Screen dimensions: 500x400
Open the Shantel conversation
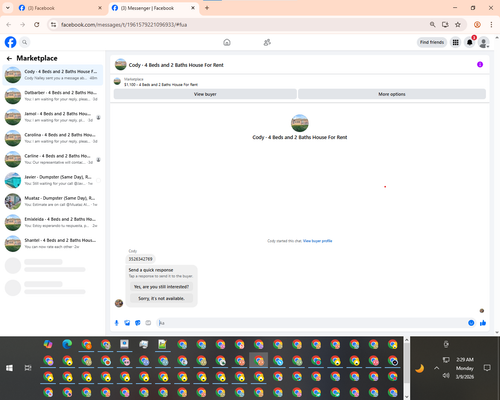pyautogui.click(x=52, y=243)
